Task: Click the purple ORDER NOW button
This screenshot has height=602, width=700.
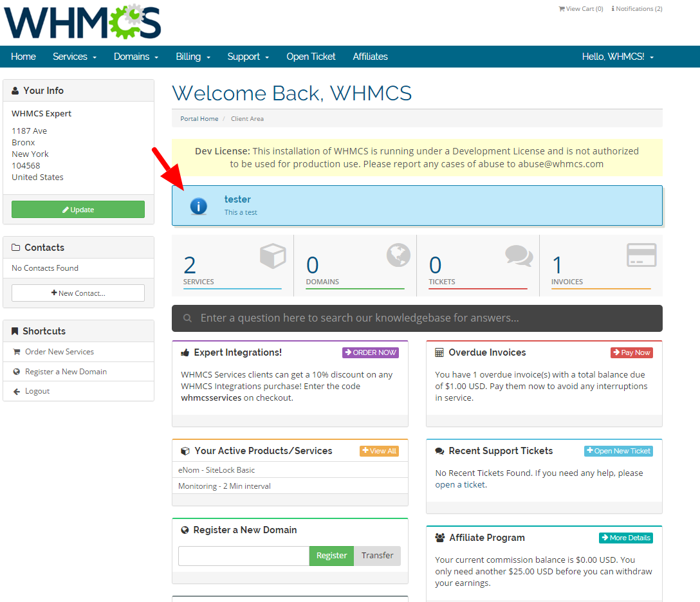Action: tap(371, 352)
